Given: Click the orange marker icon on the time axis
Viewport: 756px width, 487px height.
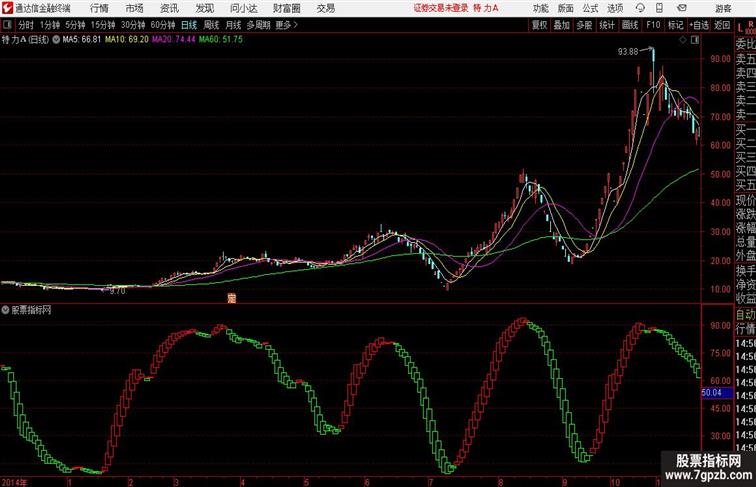Looking at the screenshot, I should 231,298.
